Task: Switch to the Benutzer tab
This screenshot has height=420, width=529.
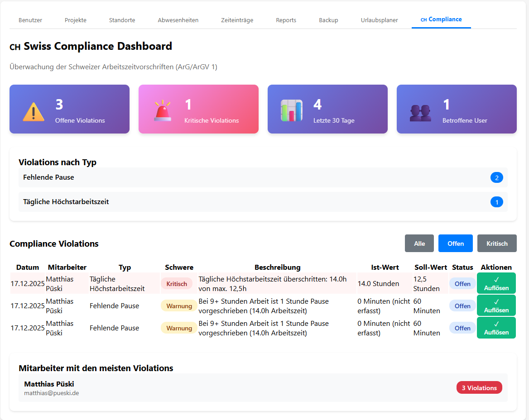Action: coord(30,20)
